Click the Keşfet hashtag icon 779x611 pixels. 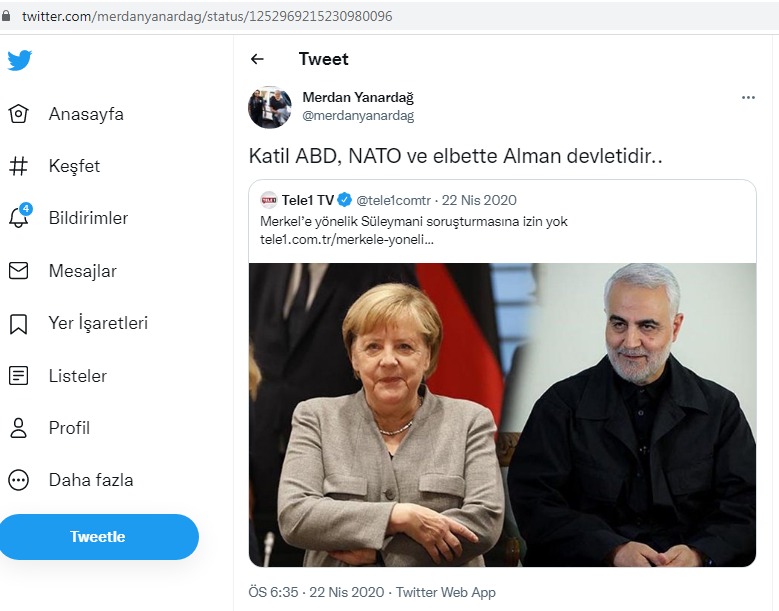point(19,166)
